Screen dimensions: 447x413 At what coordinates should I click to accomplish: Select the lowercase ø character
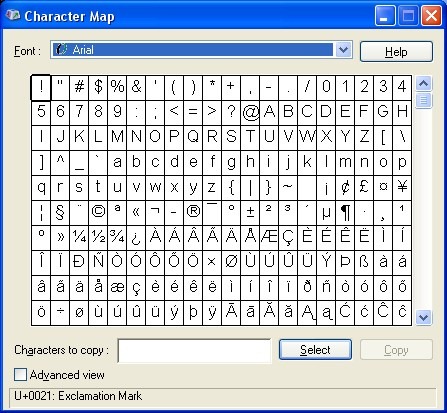[79, 312]
